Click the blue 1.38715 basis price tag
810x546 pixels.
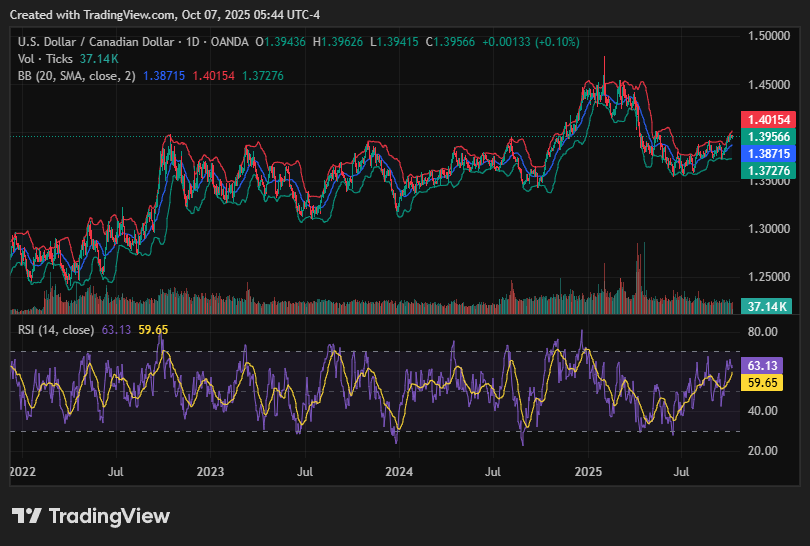point(770,154)
